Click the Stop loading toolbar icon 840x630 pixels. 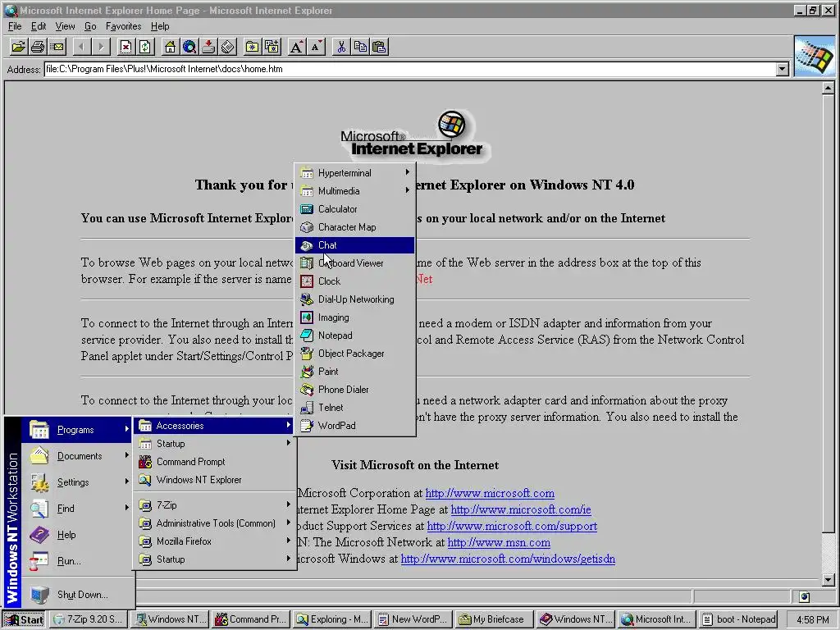[x=126, y=47]
